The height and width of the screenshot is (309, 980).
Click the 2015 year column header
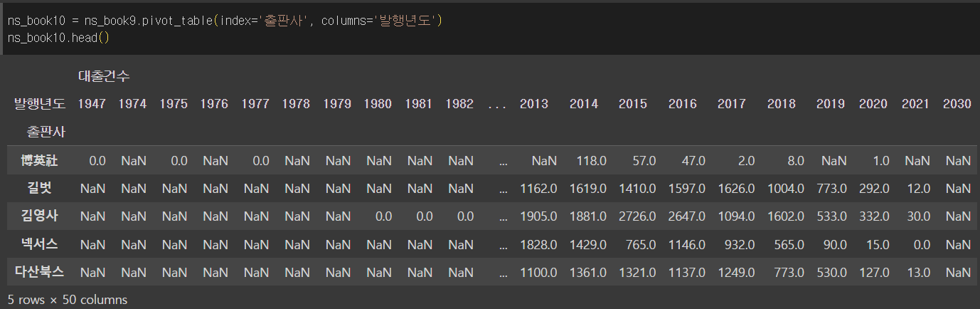point(633,104)
